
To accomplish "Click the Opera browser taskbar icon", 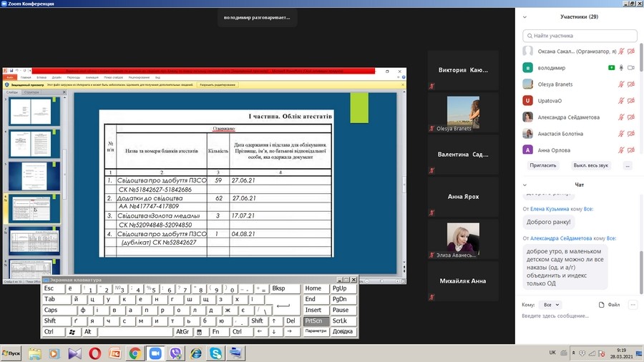I will (x=94, y=353).
